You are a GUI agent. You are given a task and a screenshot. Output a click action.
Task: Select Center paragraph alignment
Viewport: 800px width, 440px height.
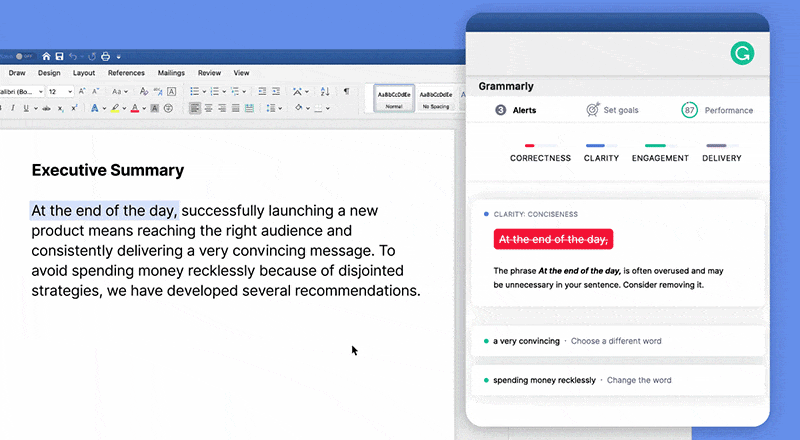208,108
